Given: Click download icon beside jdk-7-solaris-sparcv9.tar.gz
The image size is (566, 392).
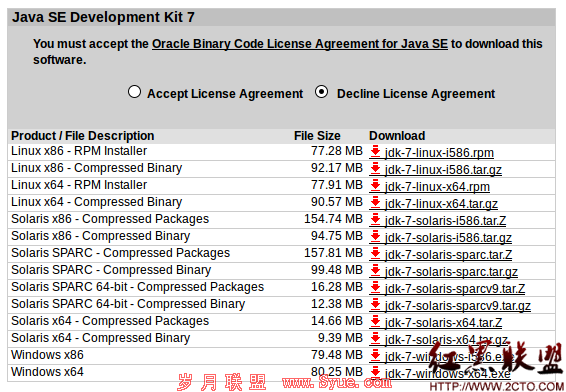Looking at the screenshot, I should point(375,304).
